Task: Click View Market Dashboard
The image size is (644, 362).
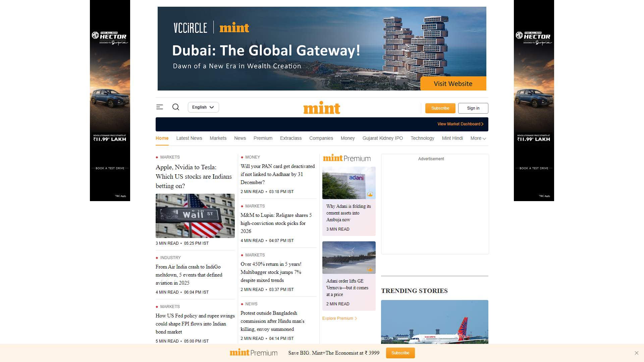Action: click(459, 124)
